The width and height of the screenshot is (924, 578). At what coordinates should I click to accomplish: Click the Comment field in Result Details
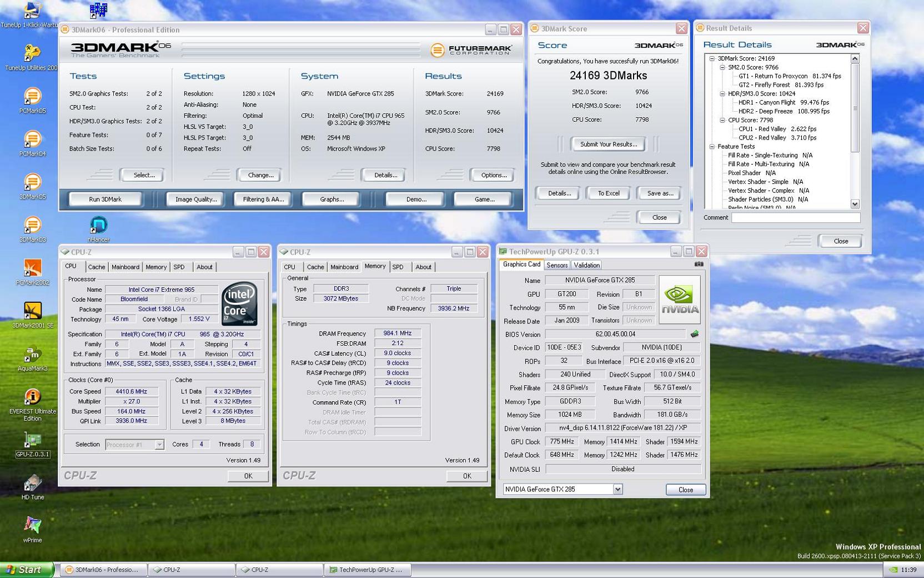(795, 218)
